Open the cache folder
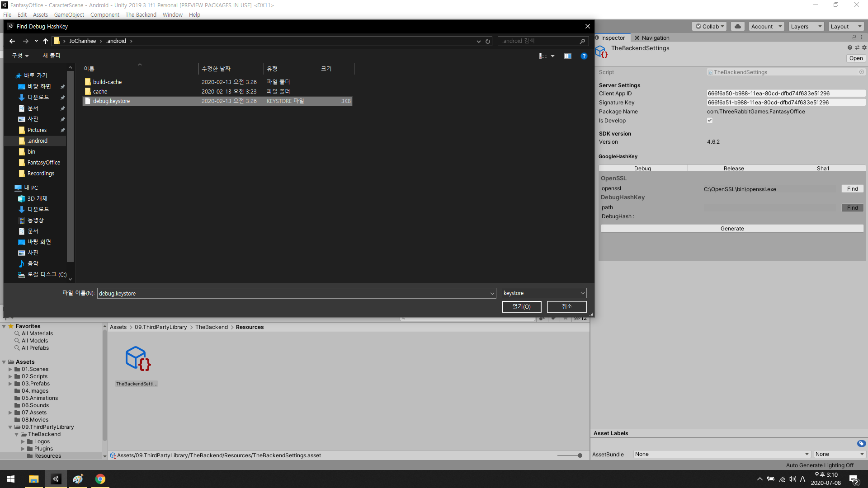This screenshot has height=488, width=868. click(x=100, y=92)
